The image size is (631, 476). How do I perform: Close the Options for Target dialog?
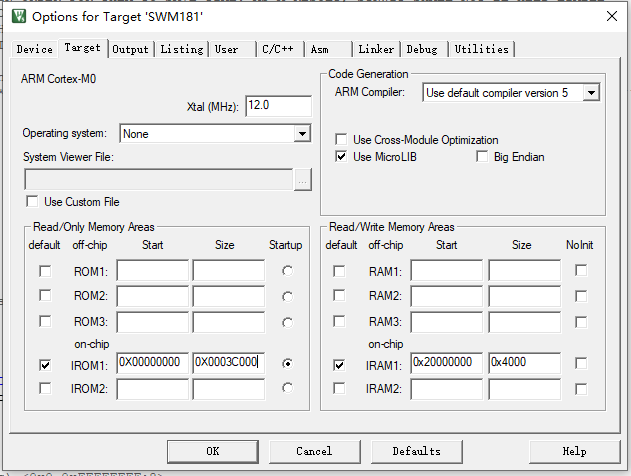[x=612, y=16]
